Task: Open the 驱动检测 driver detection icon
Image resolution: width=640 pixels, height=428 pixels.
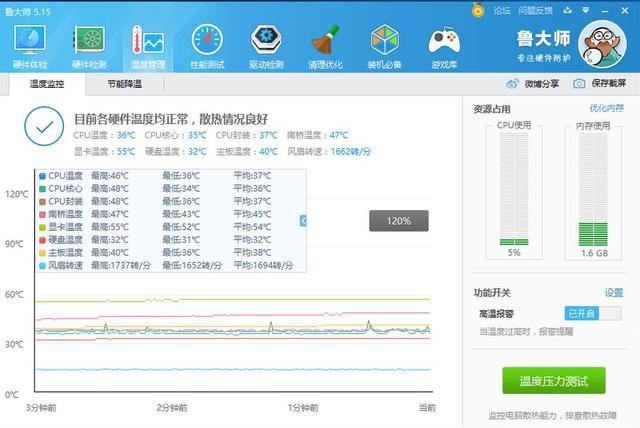Action: point(266,46)
